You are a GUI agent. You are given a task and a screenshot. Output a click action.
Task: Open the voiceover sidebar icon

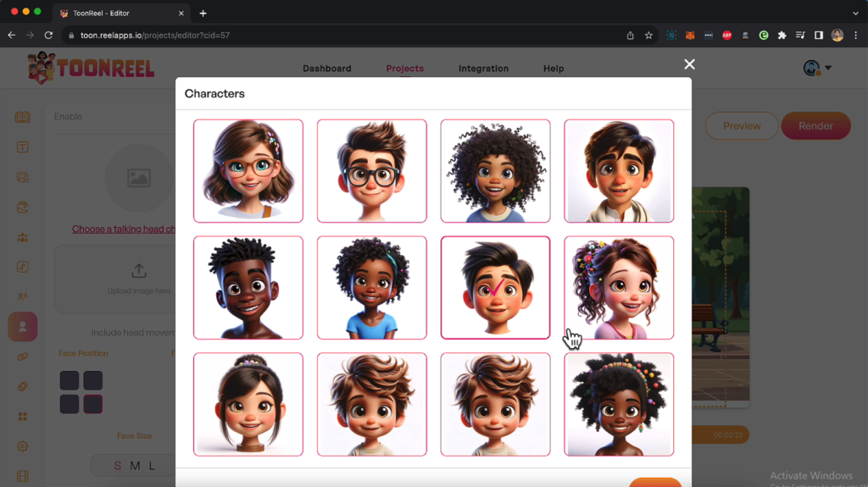(x=23, y=296)
